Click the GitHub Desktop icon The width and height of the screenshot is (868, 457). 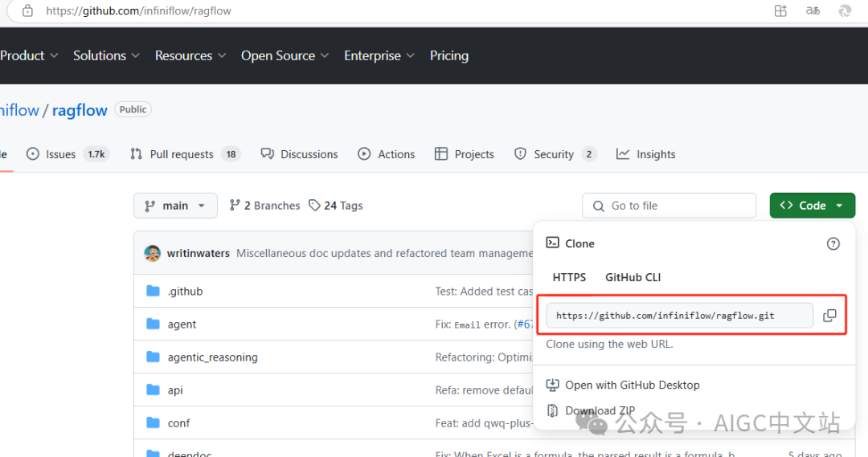[x=552, y=385]
